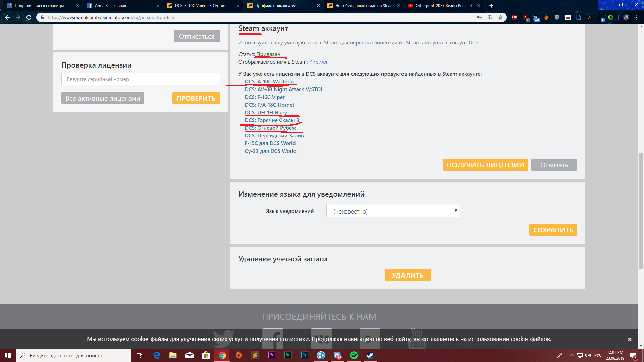Open the DCS: A-10C Warthog link
Viewport: 644px width, 362px height.
(x=269, y=82)
